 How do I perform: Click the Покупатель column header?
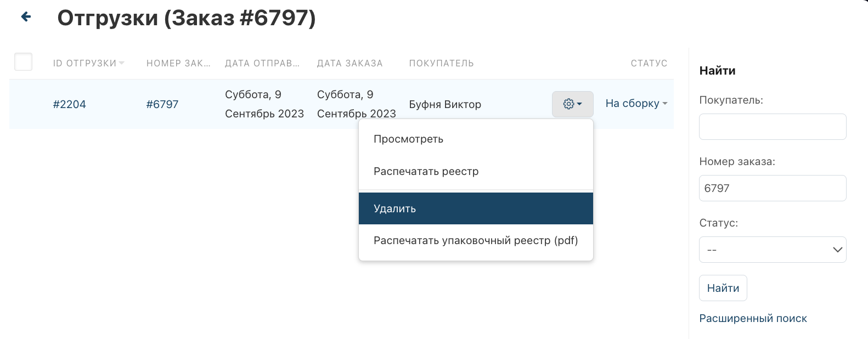point(441,63)
